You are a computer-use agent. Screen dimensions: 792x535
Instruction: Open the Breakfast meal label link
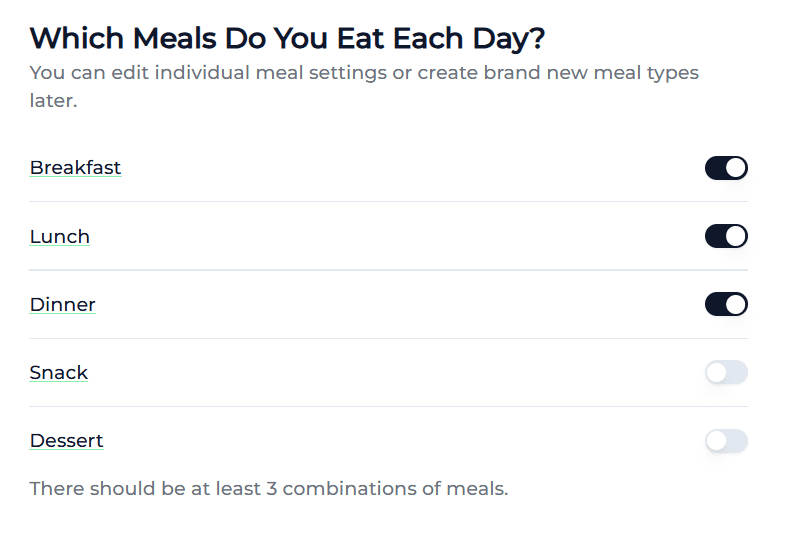click(x=75, y=168)
